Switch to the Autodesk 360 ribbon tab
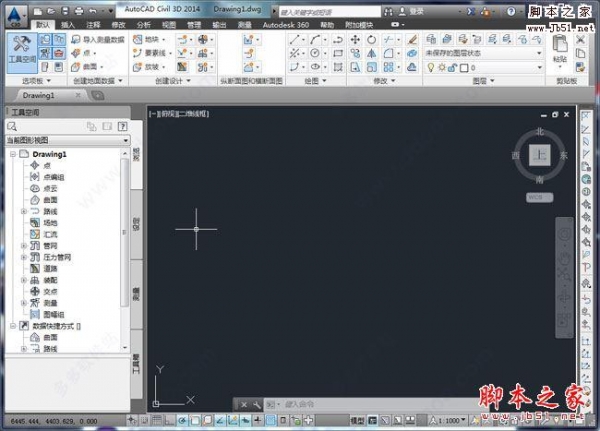600x431 pixels. 285,25
